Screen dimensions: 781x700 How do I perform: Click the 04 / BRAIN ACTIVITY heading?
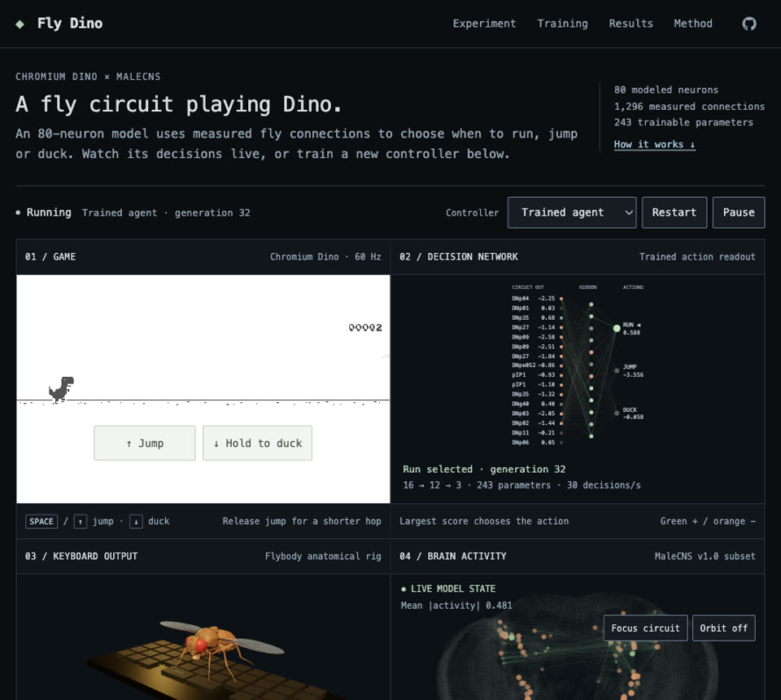[x=453, y=556]
